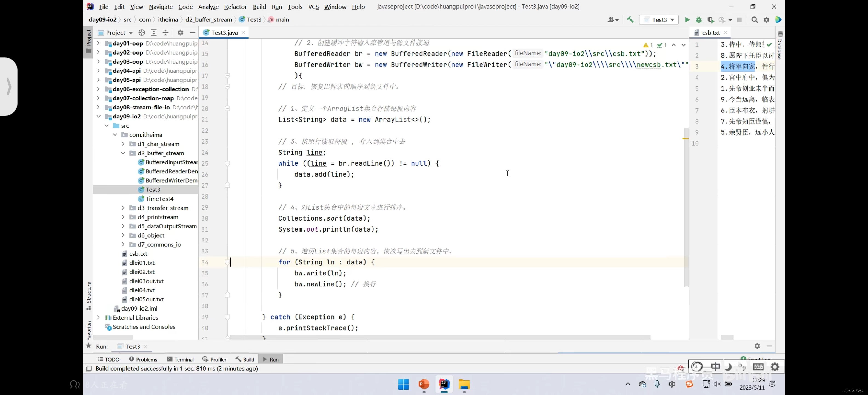This screenshot has height=395, width=868.
Task: Click the Search everywhere icon
Action: [x=754, y=19]
